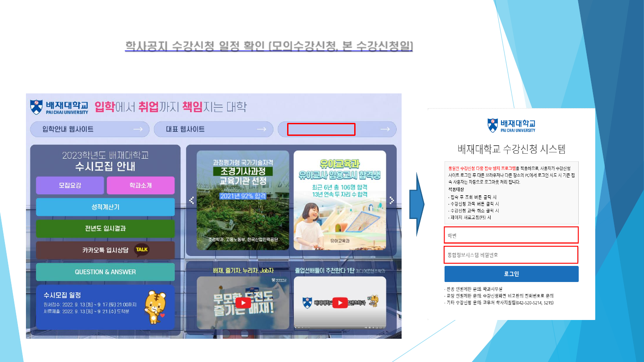Open the 대표 웹사이트 link button
This screenshot has width=644, height=362.
coord(213,129)
